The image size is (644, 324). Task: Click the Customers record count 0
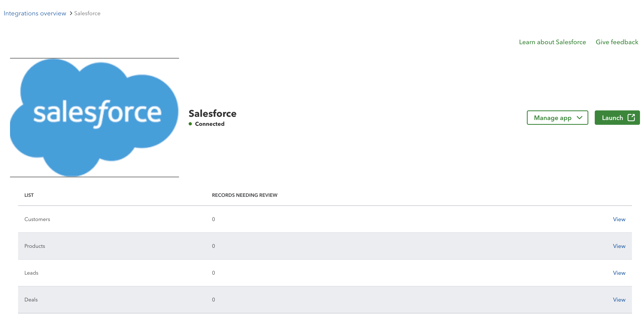[x=213, y=219]
